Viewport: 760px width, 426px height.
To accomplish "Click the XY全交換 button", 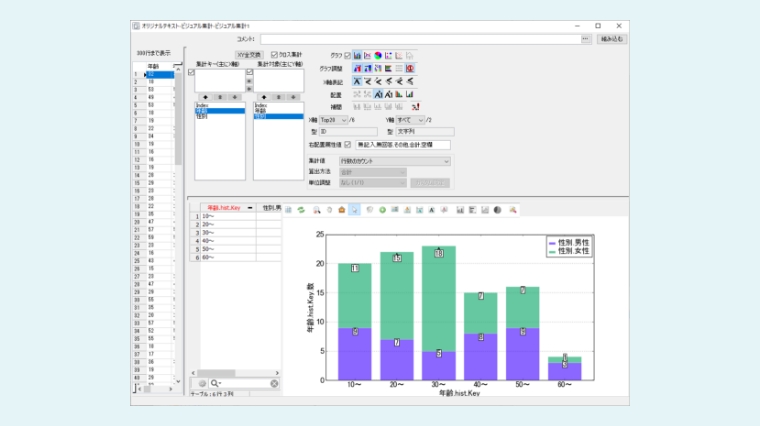I will pyautogui.click(x=249, y=55).
